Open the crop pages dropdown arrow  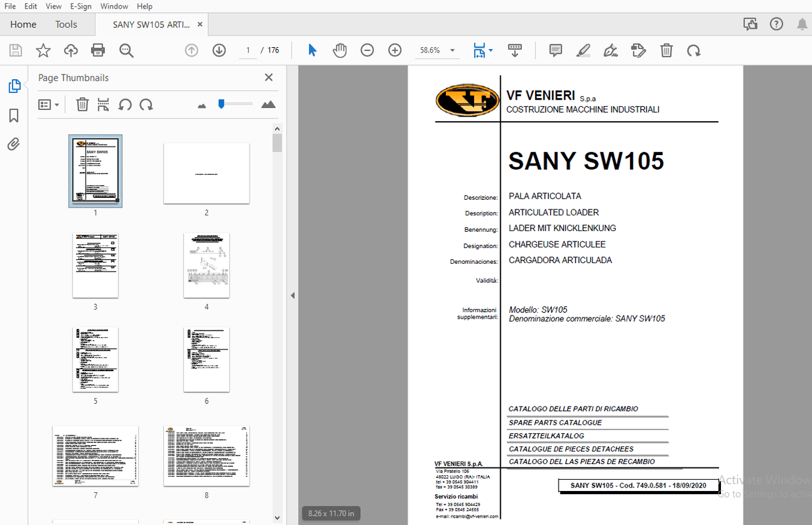click(489, 50)
